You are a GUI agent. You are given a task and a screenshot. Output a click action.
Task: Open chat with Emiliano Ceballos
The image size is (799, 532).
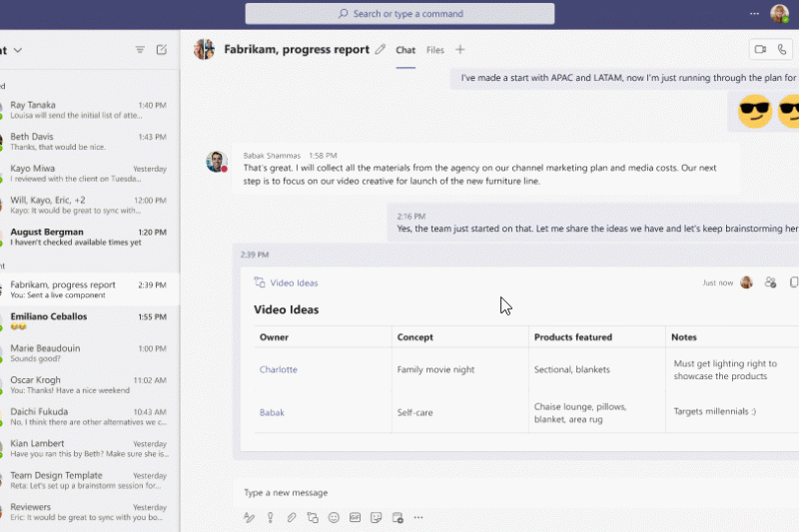[x=89, y=321]
